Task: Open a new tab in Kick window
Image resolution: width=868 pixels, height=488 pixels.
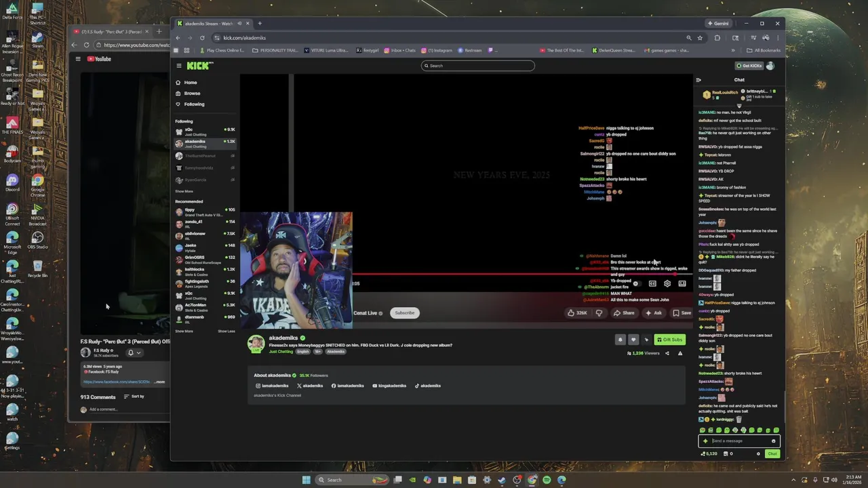Action: coord(259,23)
